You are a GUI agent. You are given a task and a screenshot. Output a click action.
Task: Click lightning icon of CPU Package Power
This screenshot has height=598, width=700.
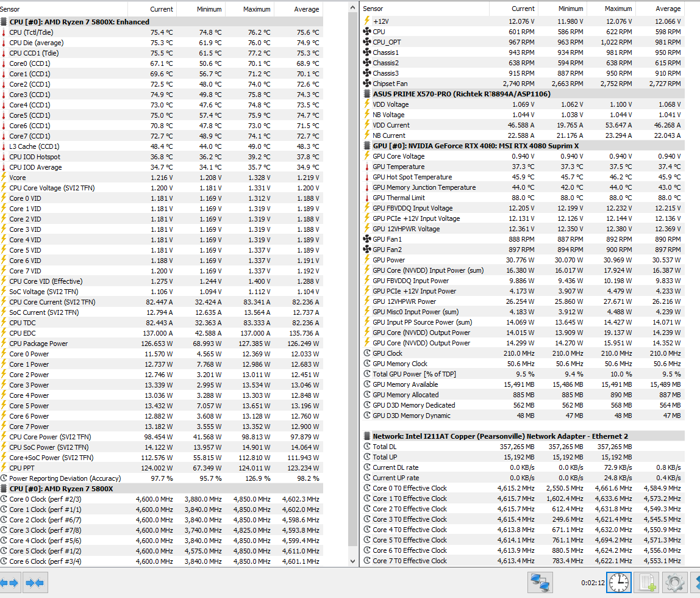[4, 344]
